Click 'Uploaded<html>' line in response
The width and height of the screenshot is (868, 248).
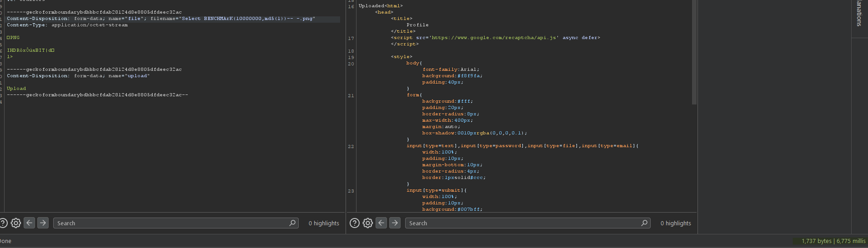coord(381,6)
